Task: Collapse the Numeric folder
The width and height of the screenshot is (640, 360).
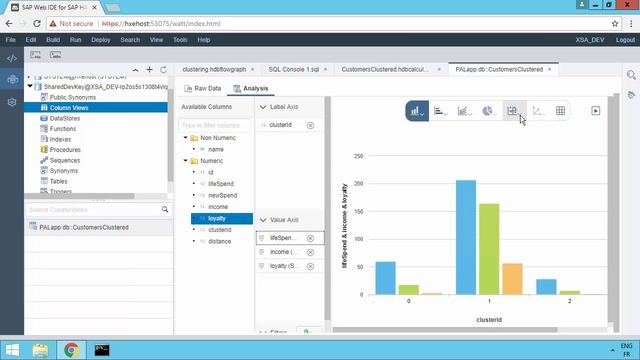Action: 185,160
